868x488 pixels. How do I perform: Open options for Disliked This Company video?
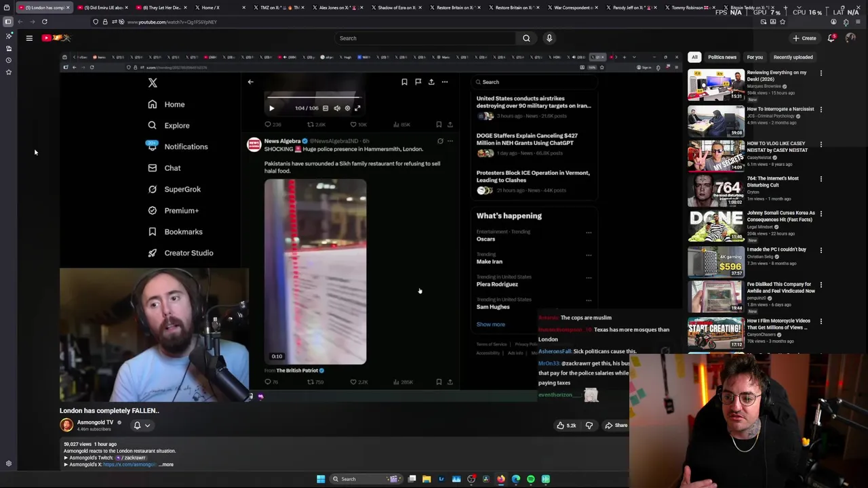pos(821,285)
